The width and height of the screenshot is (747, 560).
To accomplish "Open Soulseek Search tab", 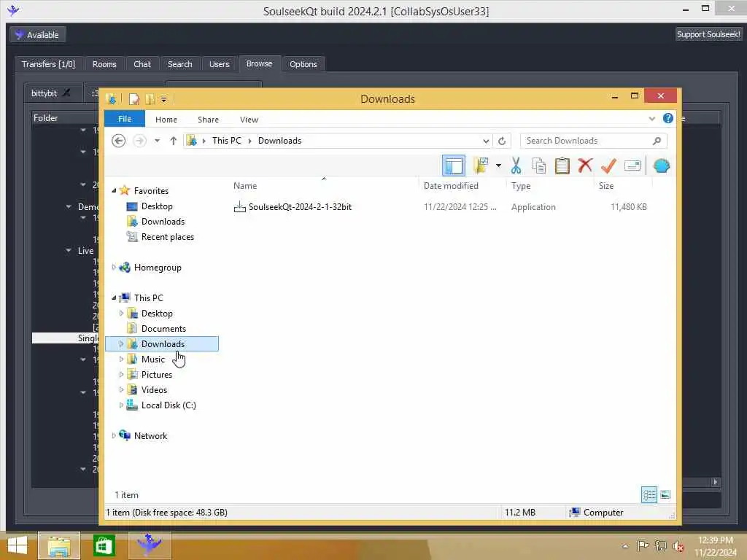I will click(x=179, y=64).
